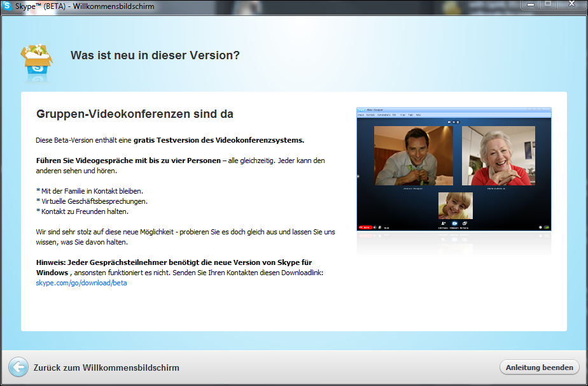Click line Kontakt zu Freunden halten
Image resolution: width=588 pixels, height=386 pixels.
point(82,211)
